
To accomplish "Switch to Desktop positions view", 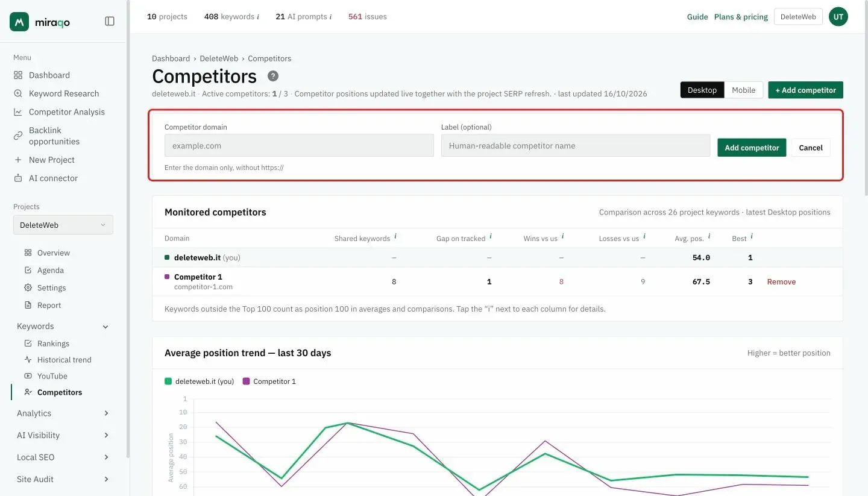I will (702, 90).
